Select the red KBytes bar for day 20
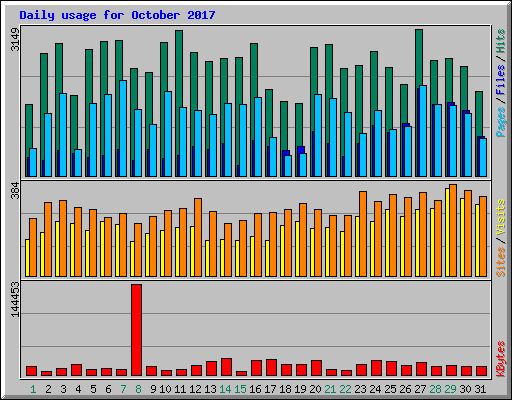512x400 pixels. pos(316,368)
